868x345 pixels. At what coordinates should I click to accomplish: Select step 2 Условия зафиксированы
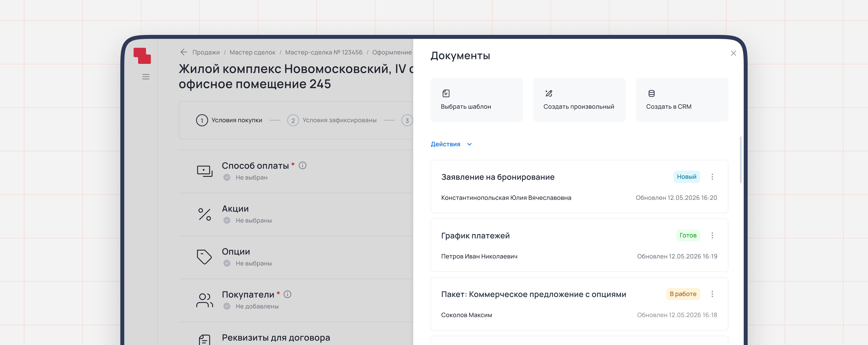click(x=332, y=120)
